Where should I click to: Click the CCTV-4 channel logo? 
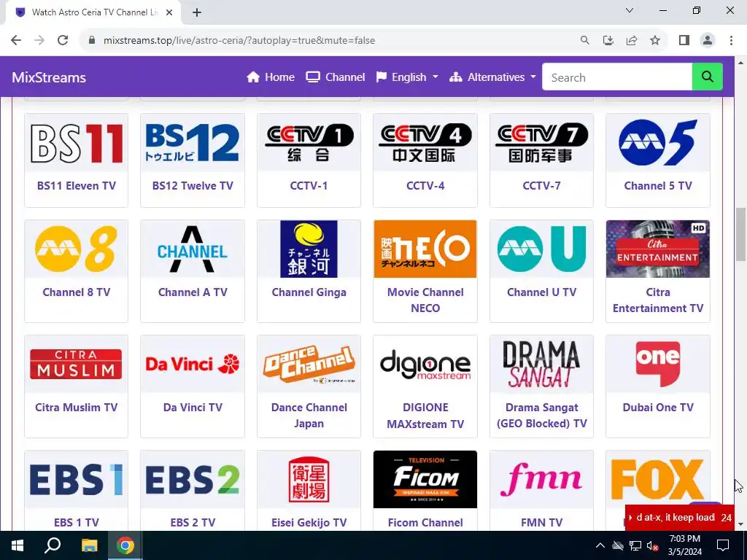pos(425,143)
